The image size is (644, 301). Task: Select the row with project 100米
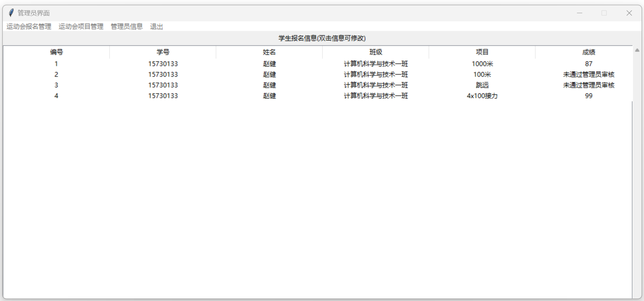pos(318,75)
